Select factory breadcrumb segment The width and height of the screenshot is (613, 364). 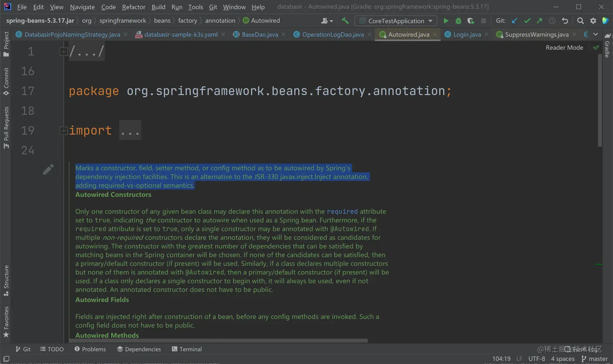click(188, 21)
